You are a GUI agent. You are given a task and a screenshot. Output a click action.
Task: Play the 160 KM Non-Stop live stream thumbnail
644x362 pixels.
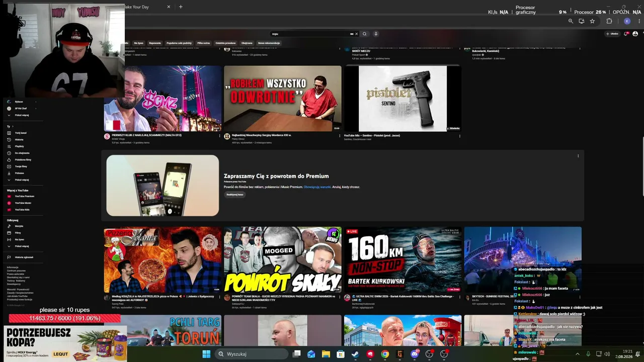403,259
